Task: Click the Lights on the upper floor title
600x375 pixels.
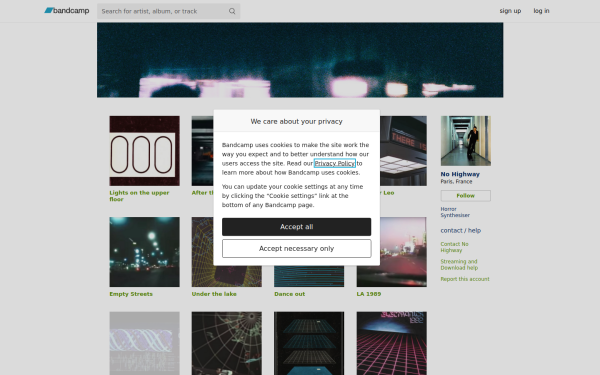Action: (139, 196)
